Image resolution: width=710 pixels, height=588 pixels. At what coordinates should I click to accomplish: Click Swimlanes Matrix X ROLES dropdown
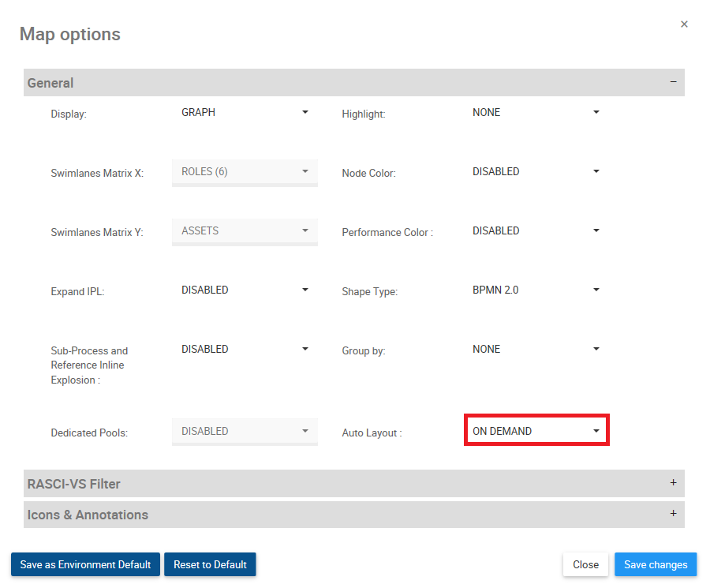(x=245, y=172)
